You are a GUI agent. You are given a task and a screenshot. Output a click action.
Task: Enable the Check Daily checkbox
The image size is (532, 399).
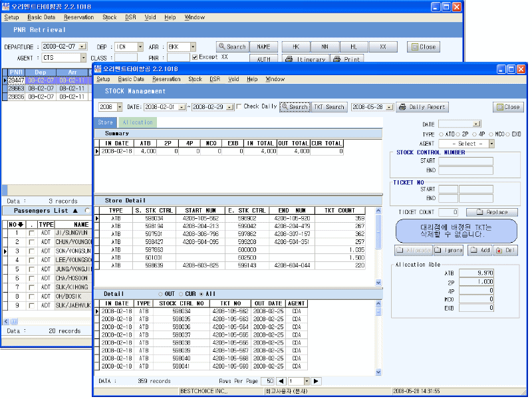click(x=239, y=106)
